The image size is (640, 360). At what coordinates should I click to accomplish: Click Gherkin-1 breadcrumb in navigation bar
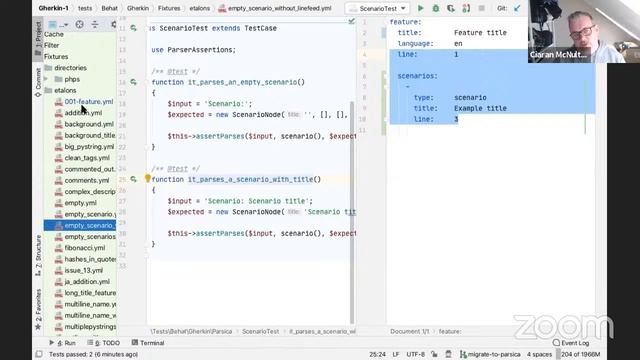click(53, 8)
